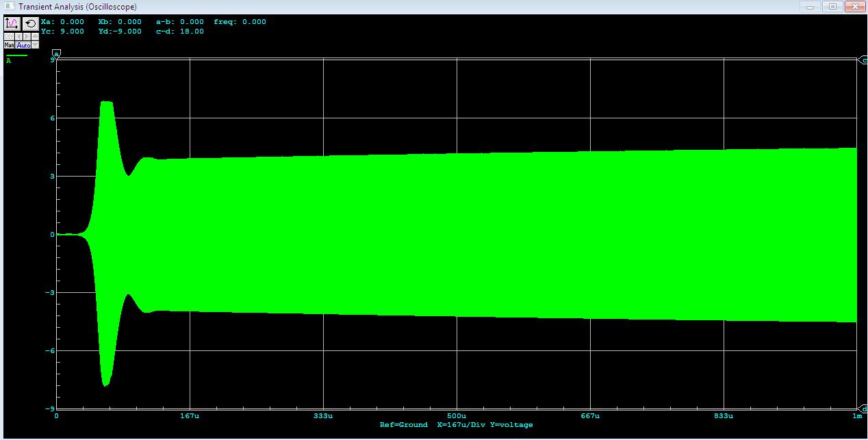Screen dimensions: 868x440
Task: Click the window icon in title bar
Action: pos(9,7)
